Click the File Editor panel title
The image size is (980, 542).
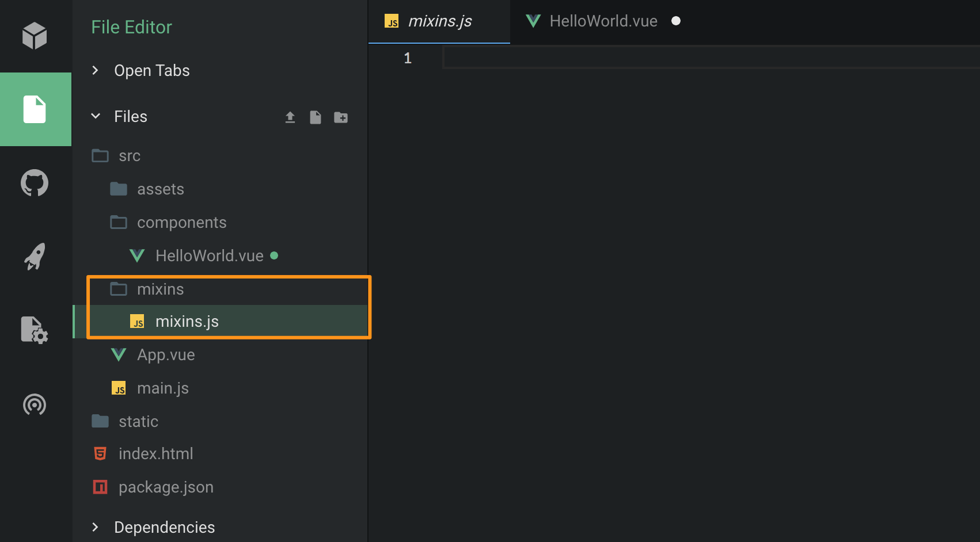click(x=132, y=27)
